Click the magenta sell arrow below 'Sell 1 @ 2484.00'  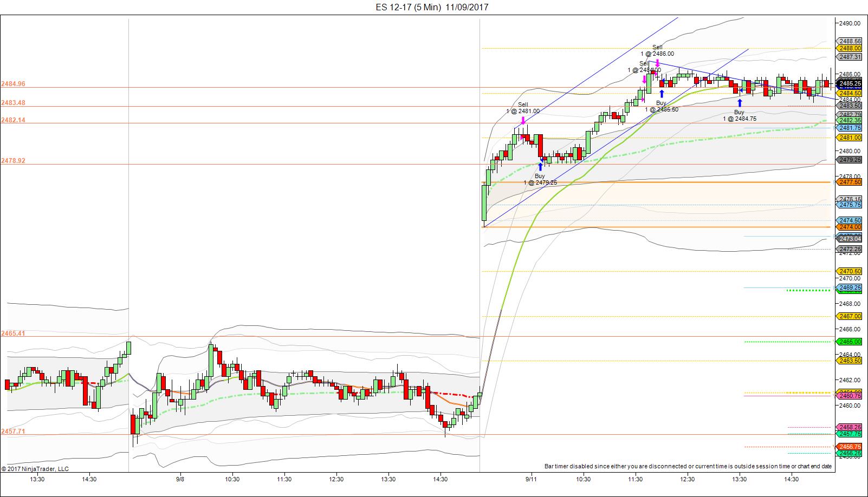tap(644, 79)
